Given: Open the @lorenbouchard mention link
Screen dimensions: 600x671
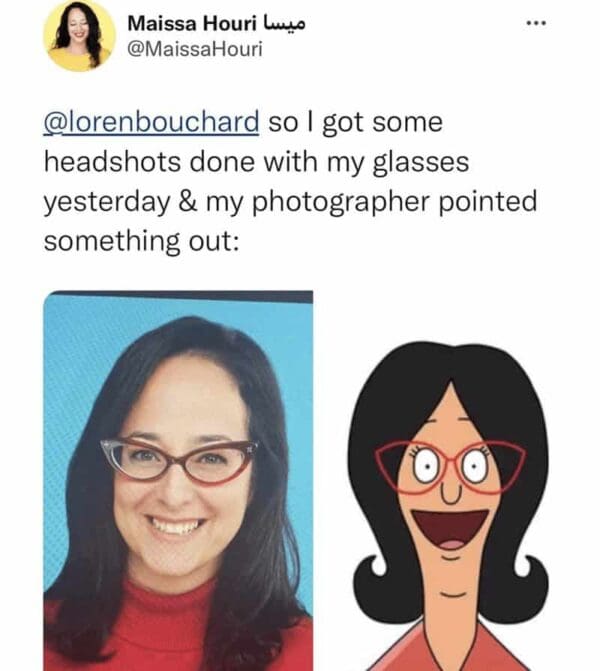Looking at the screenshot, I should 151,122.
